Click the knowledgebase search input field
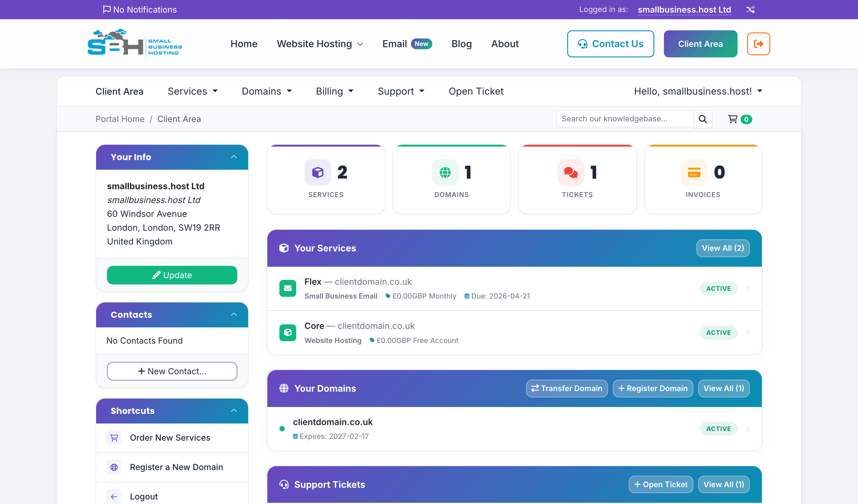Screen dimensions: 858x504 tap(625, 119)
